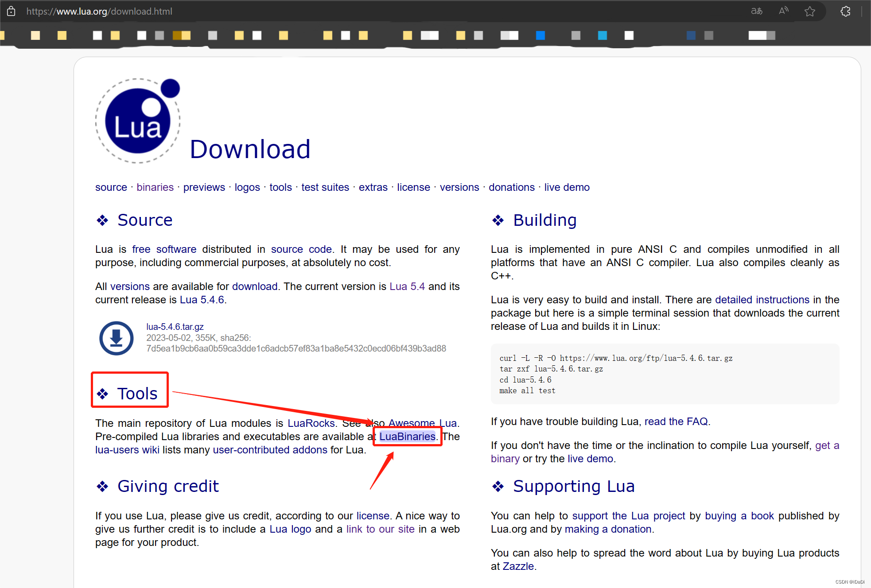
Task: Click the binaries navigation link
Action: 155,187
